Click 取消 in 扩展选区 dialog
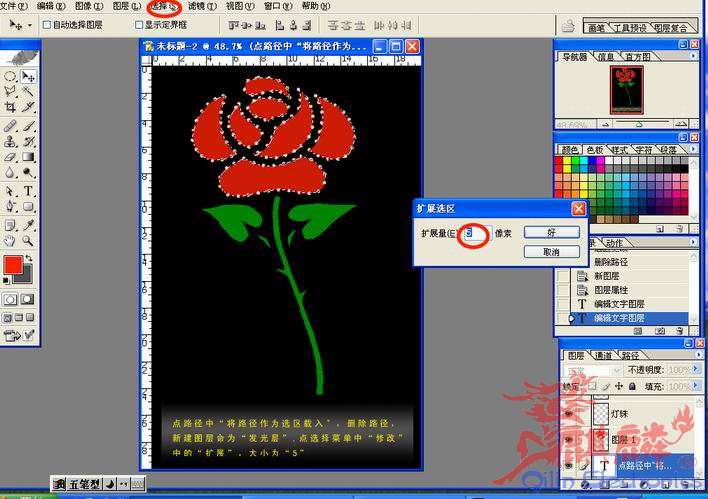Viewport: 708px width, 499px height. tap(551, 252)
